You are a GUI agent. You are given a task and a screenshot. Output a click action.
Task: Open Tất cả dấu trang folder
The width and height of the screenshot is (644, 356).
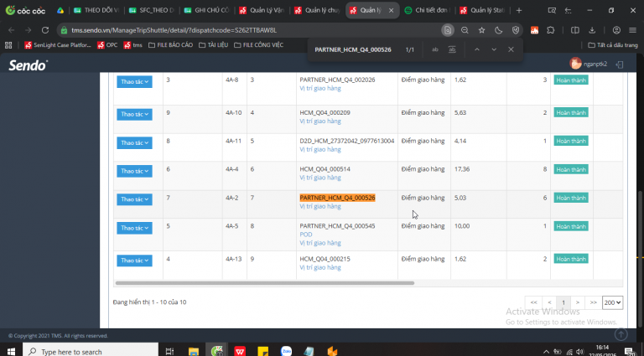(x=613, y=45)
